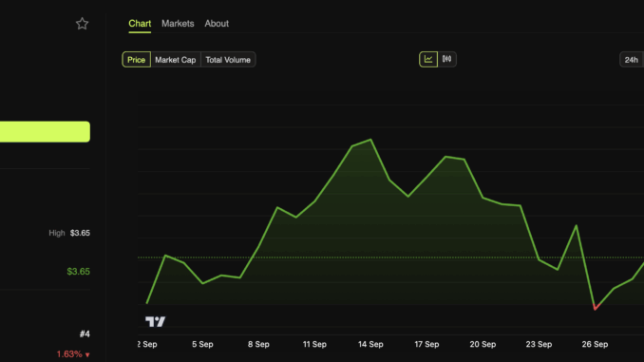Viewport: 644px width, 362px height.
Task: Click the 14 Sep axis label
Action: pos(370,344)
